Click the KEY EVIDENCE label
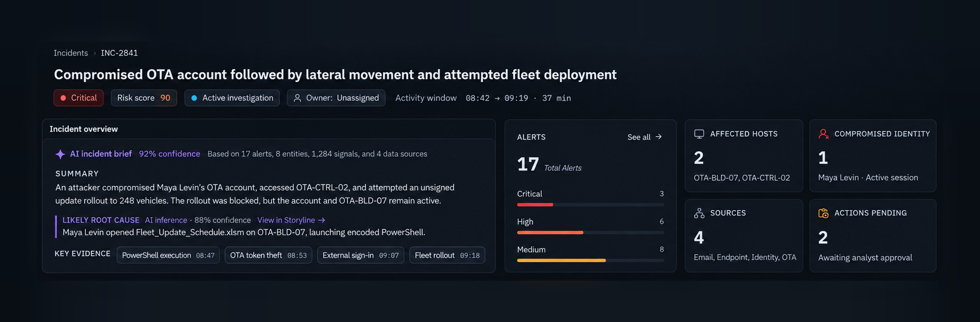Viewport: 980px width, 322px height. coord(83,254)
